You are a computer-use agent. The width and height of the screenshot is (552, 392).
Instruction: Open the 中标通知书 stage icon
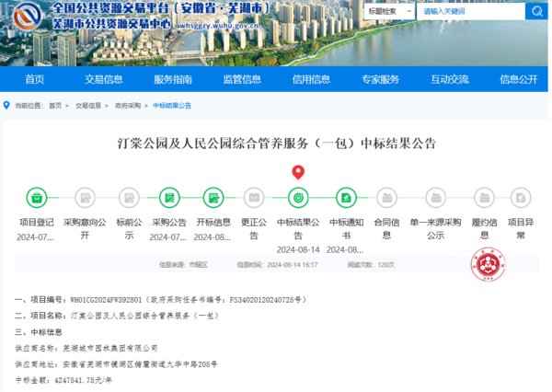(x=345, y=197)
